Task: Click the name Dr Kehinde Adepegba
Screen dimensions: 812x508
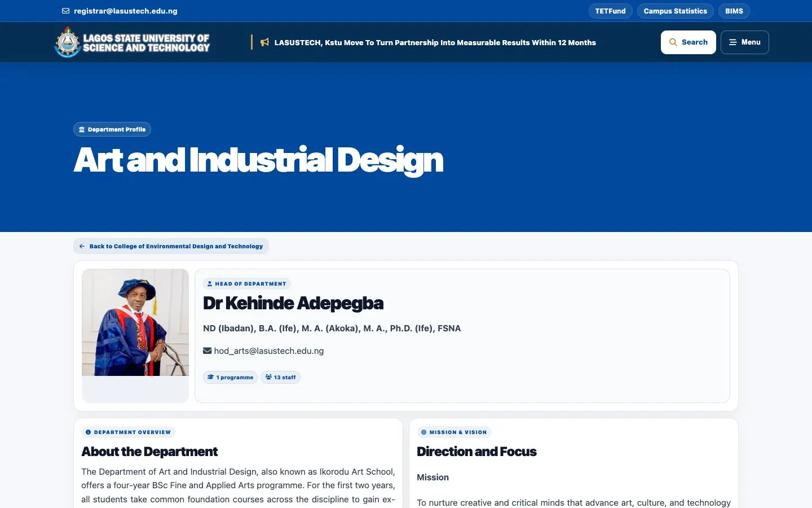Action: 293,303
